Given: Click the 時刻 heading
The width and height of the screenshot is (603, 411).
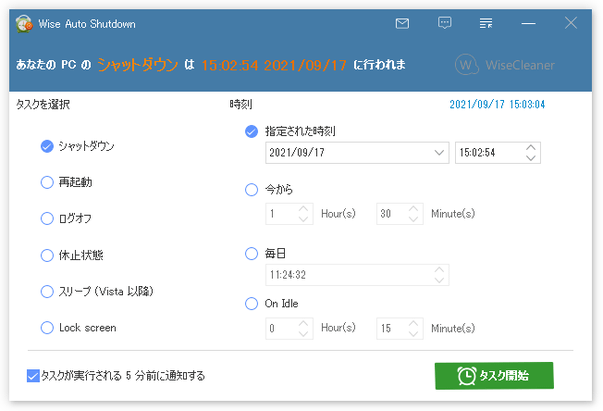Looking at the screenshot, I should 241,104.
